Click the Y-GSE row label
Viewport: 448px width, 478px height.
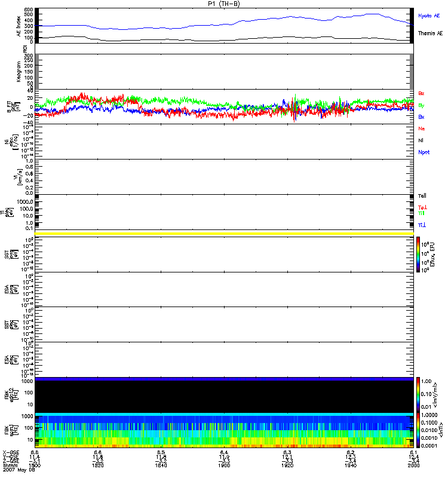11,456
